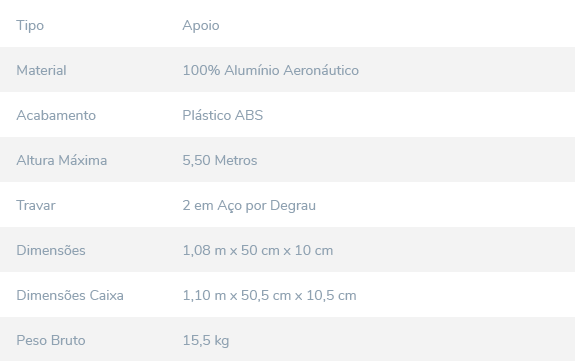Click the Dimensões Caixa label
The height and width of the screenshot is (361, 575).
[70, 295]
